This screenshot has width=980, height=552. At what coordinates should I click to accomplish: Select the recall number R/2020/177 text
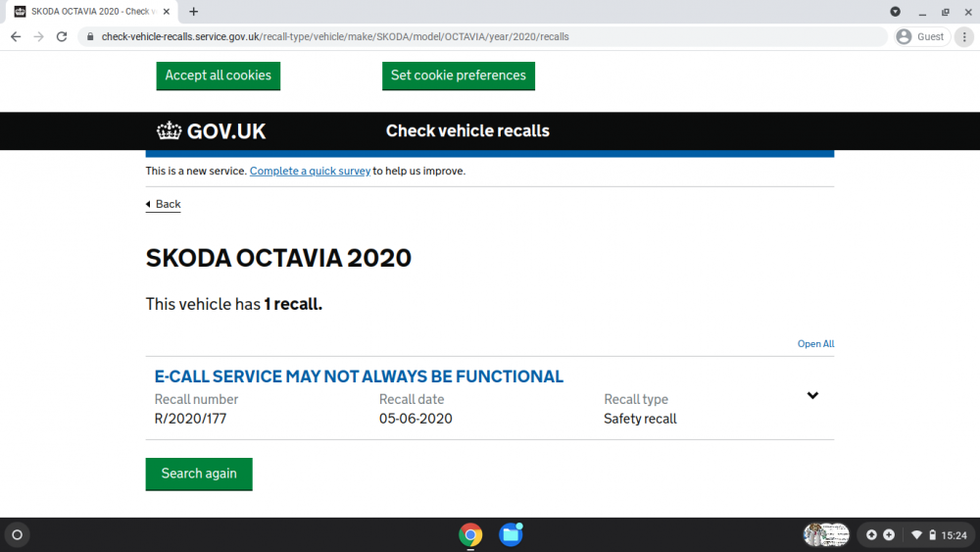[191, 419]
